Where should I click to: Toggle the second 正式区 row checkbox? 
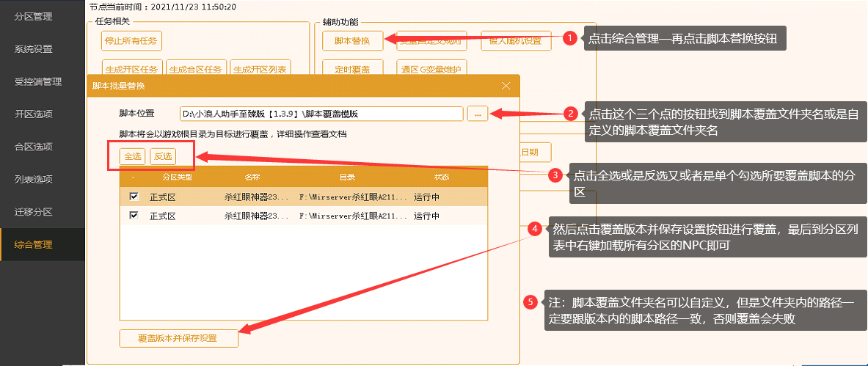134,216
